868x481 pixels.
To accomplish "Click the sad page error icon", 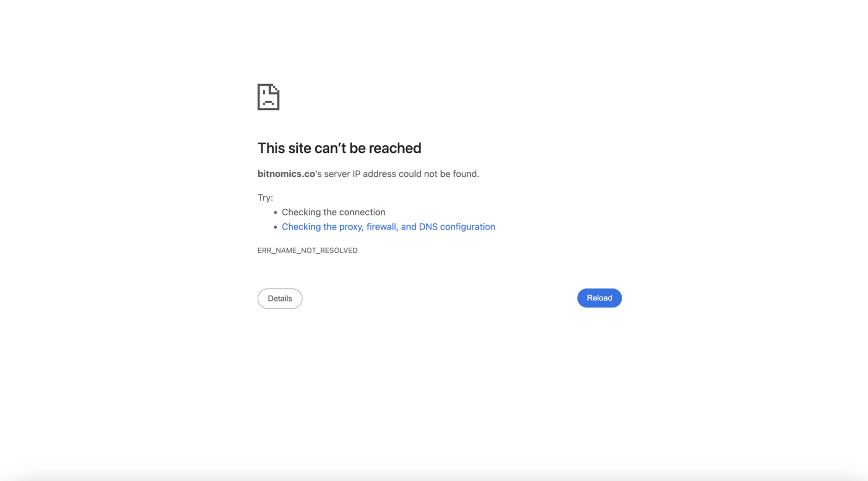I will (x=268, y=97).
